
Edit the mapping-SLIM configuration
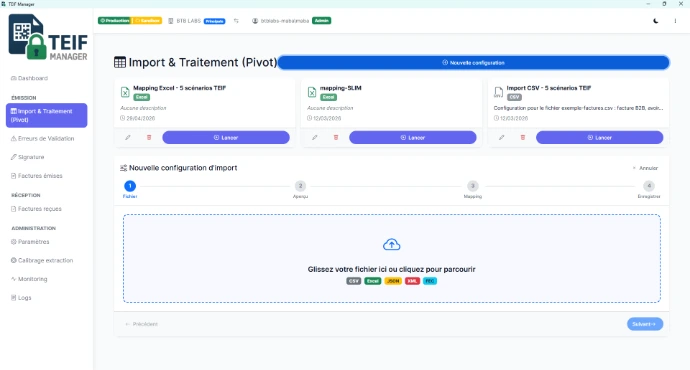point(315,138)
